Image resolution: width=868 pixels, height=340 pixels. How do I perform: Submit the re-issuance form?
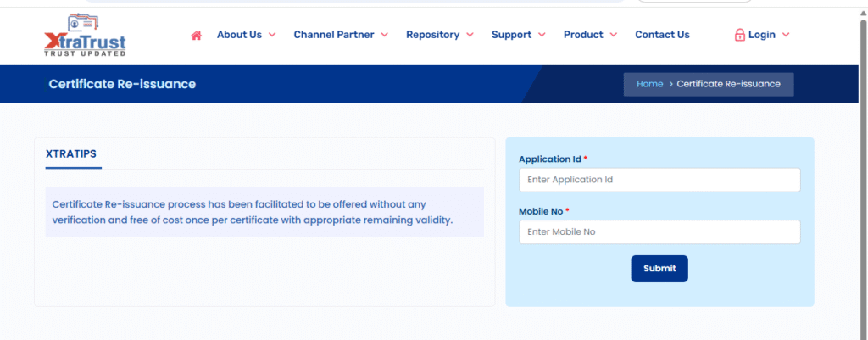click(659, 269)
